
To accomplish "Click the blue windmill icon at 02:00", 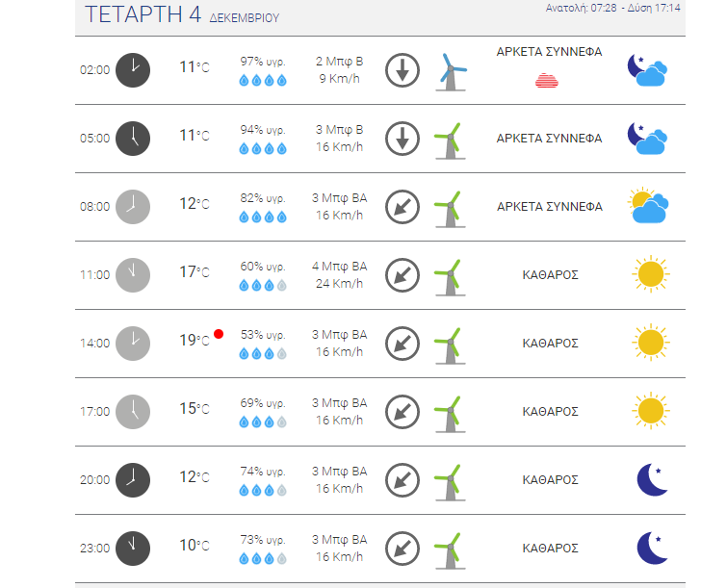I will tap(451, 72).
